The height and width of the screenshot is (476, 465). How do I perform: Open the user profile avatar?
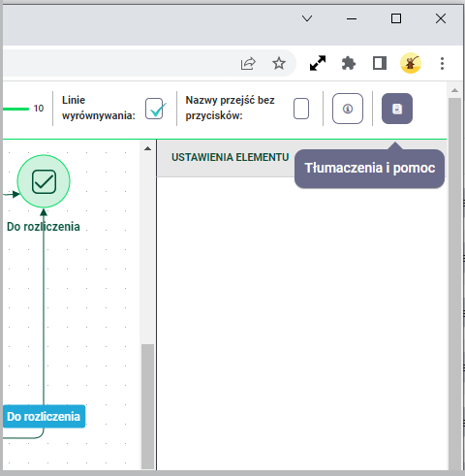click(x=411, y=63)
